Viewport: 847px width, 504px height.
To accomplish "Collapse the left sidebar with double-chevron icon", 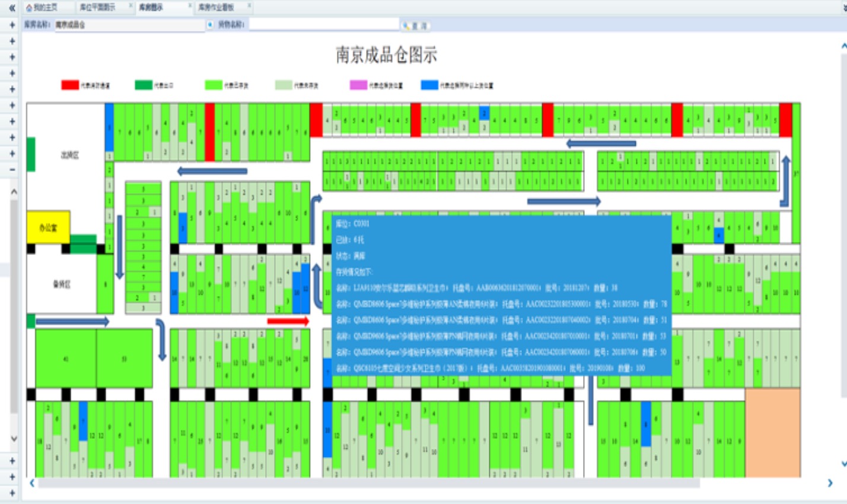I will (11, 8).
